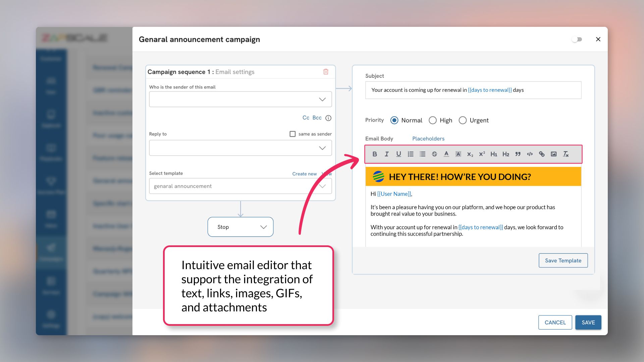Click the Strikethrough formatting icon
This screenshot has width=644, height=362.
tap(433, 154)
